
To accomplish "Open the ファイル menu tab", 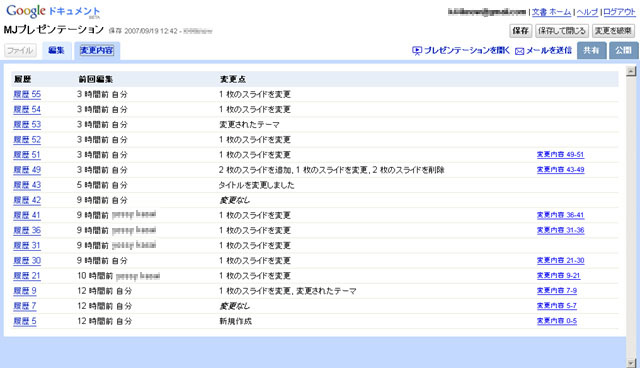I will tap(20, 51).
